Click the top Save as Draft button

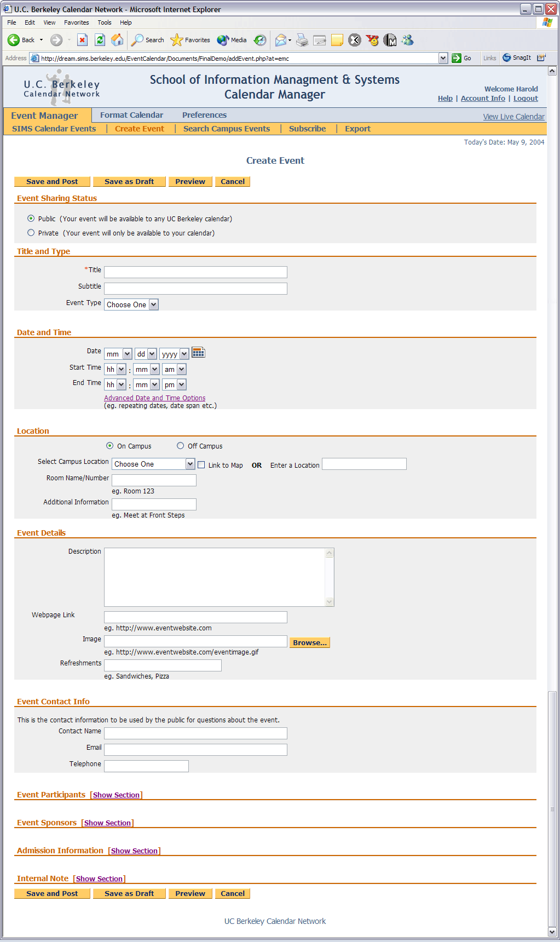pos(129,181)
